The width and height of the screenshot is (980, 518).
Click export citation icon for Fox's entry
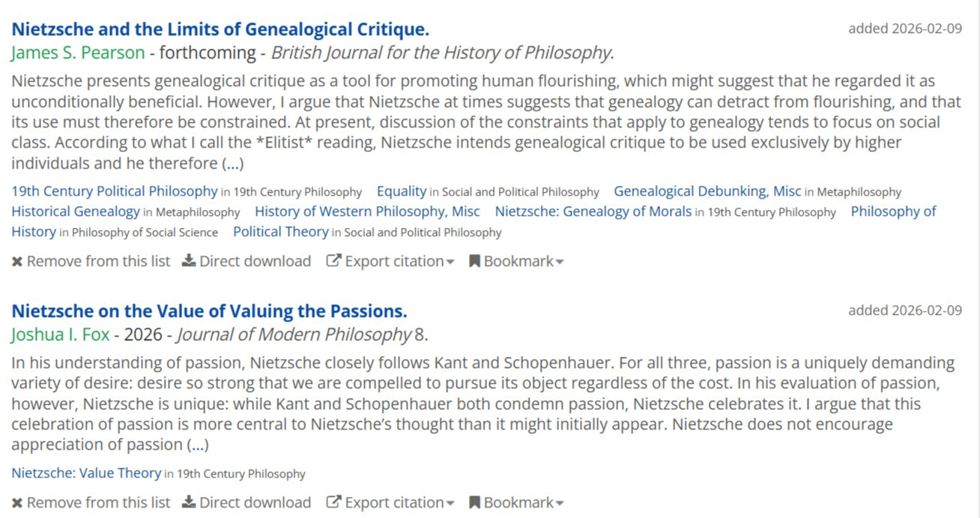333,503
